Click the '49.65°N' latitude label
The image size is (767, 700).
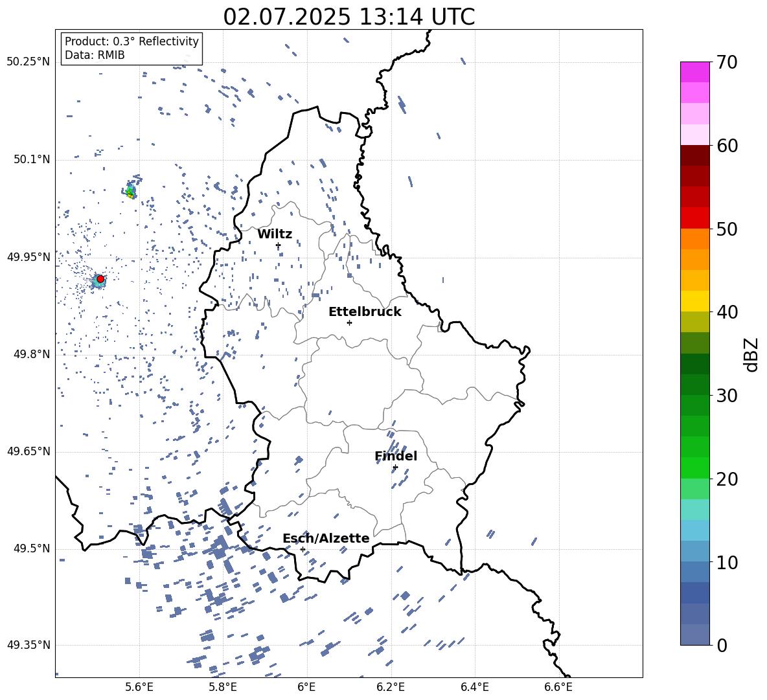click(29, 451)
